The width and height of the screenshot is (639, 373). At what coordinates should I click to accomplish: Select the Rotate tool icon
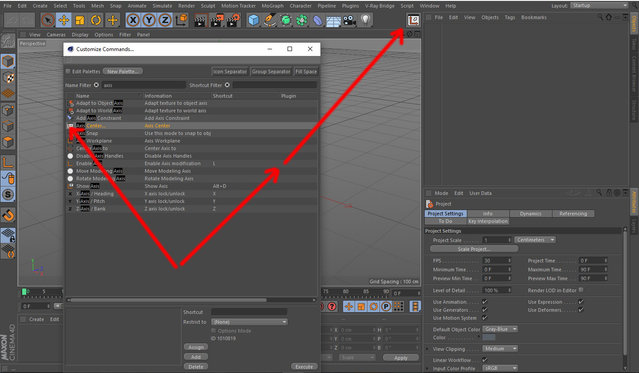pyautogui.click(x=96, y=20)
